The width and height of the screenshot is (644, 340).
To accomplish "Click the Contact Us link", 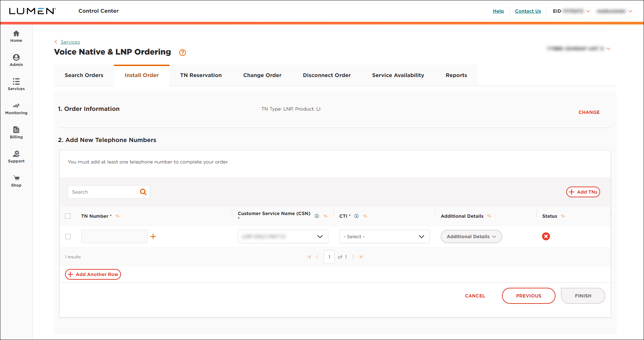I will coord(528,11).
